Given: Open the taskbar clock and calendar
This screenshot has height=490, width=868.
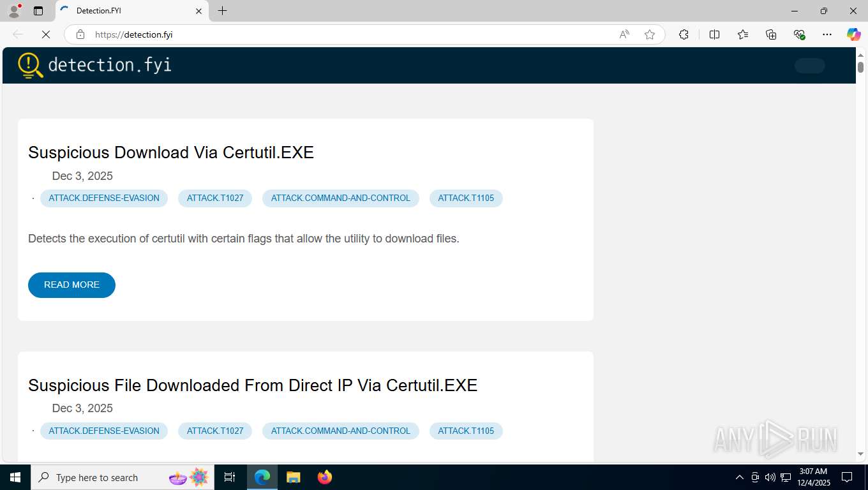Looking at the screenshot, I should pyautogui.click(x=812, y=477).
